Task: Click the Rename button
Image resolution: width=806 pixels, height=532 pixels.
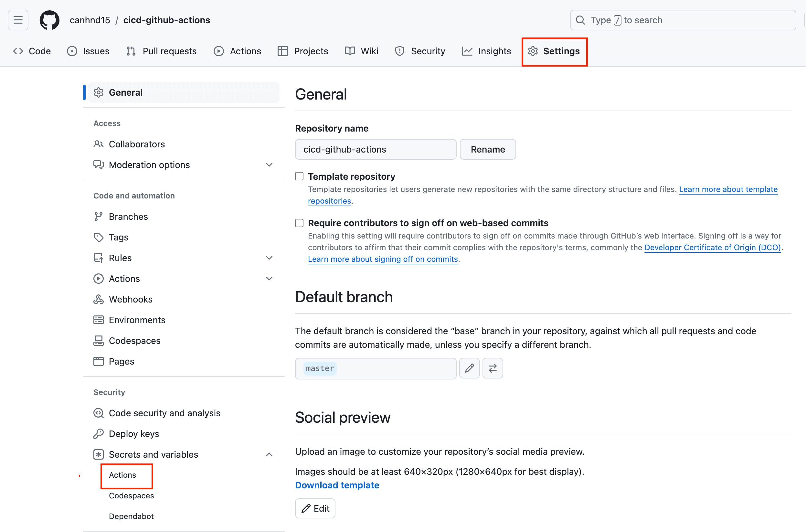Action: tap(488, 149)
